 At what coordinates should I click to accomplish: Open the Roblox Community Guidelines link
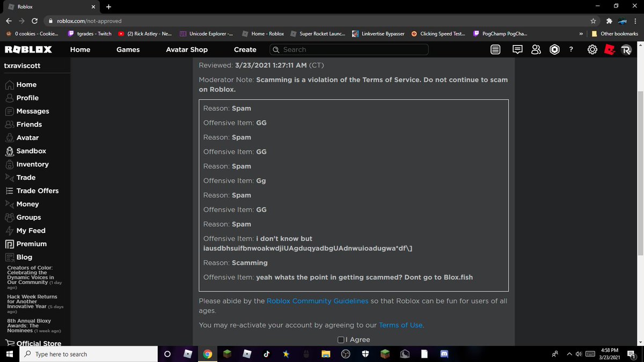[x=317, y=301]
